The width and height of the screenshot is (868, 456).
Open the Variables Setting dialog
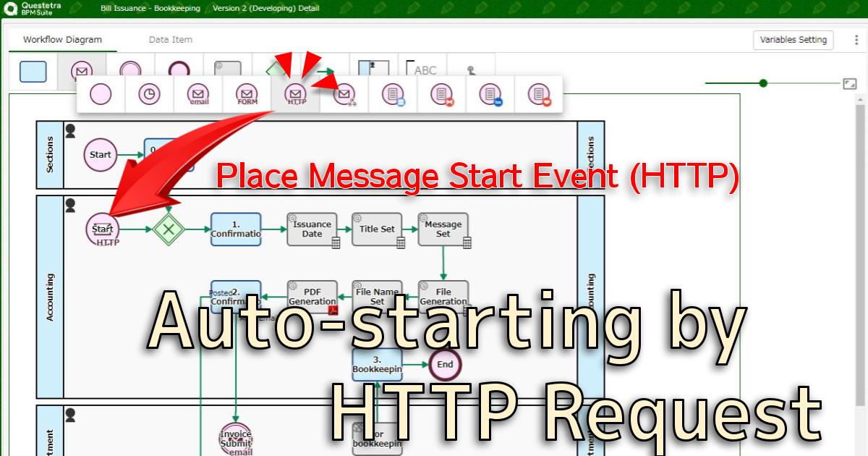coord(793,40)
